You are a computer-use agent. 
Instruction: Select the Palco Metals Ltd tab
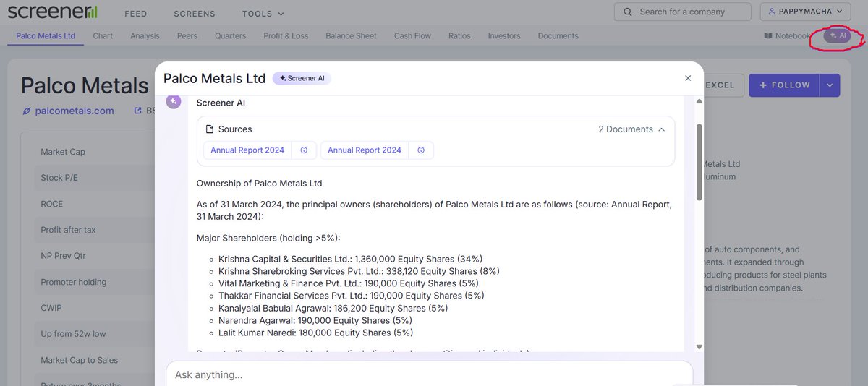(46, 35)
